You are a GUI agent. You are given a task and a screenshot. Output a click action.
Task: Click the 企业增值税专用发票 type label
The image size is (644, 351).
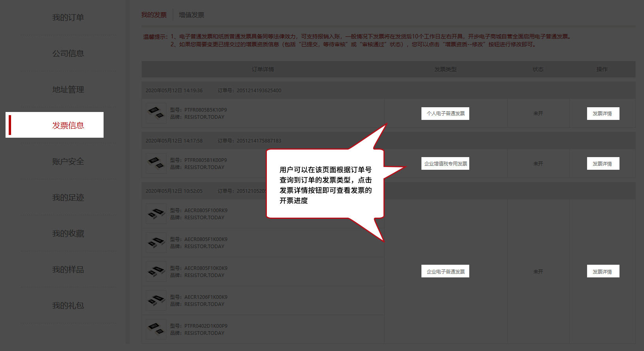tap(445, 163)
